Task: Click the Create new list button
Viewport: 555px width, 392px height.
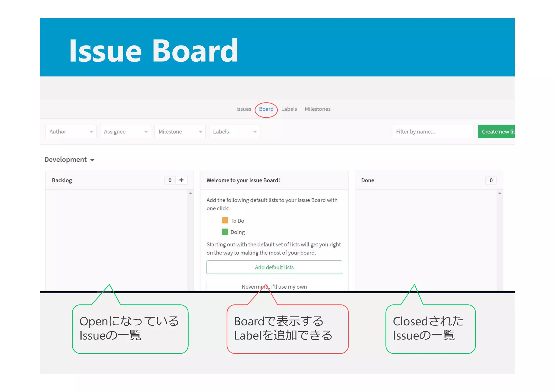Action: [496, 132]
